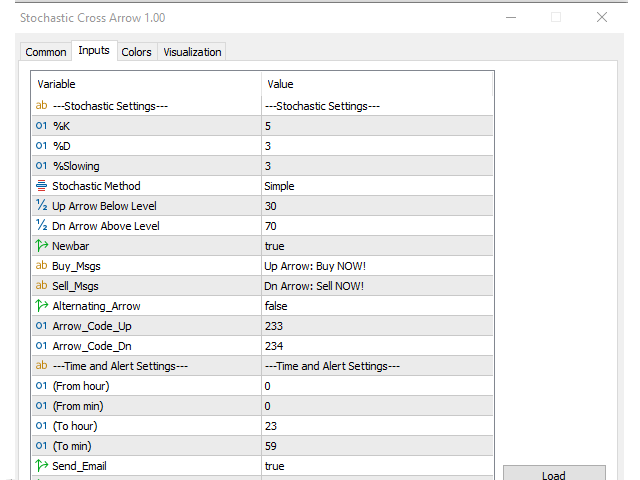Select the Alternating_Arrow variable name
Screen dimensions: 640x480
coord(96,306)
